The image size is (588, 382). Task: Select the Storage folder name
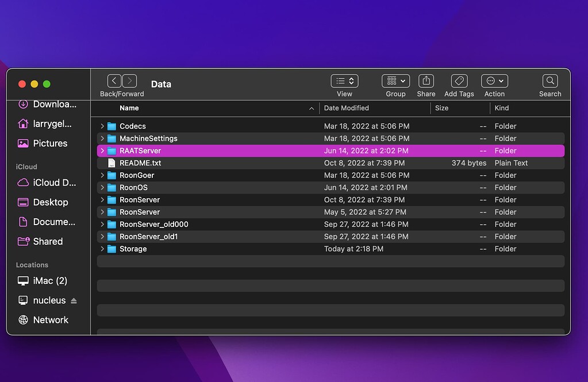pos(133,249)
